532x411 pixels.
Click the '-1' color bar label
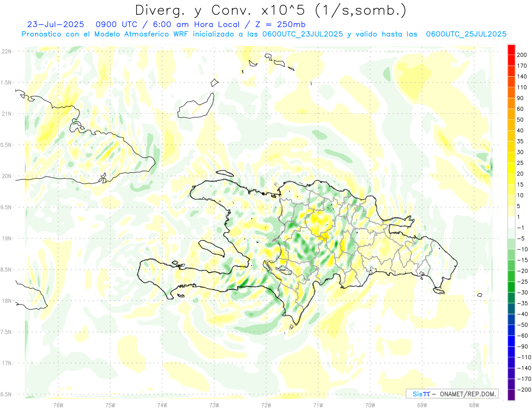(x=520, y=228)
